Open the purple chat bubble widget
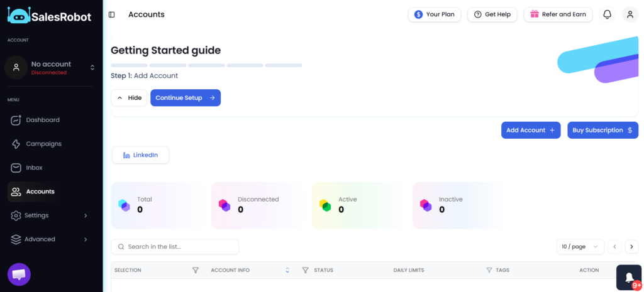Screen dimensions: 644x292 [19, 274]
